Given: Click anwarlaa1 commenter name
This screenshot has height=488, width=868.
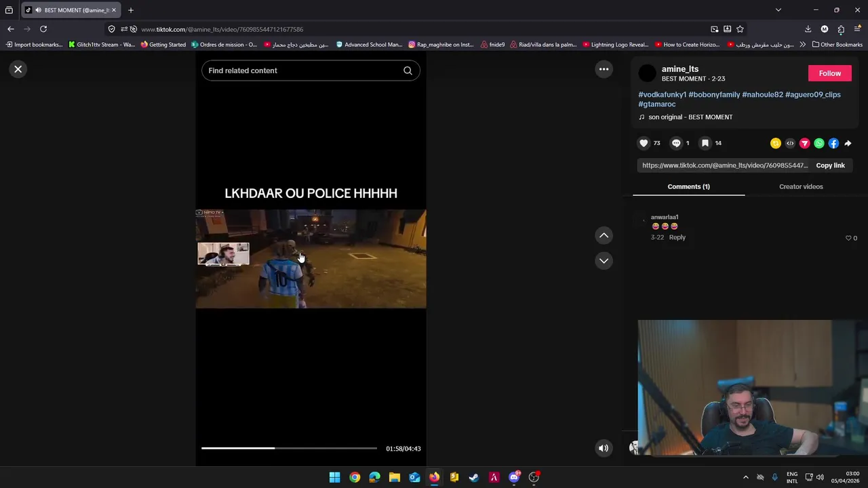Looking at the screenshot, I should 665,217.
